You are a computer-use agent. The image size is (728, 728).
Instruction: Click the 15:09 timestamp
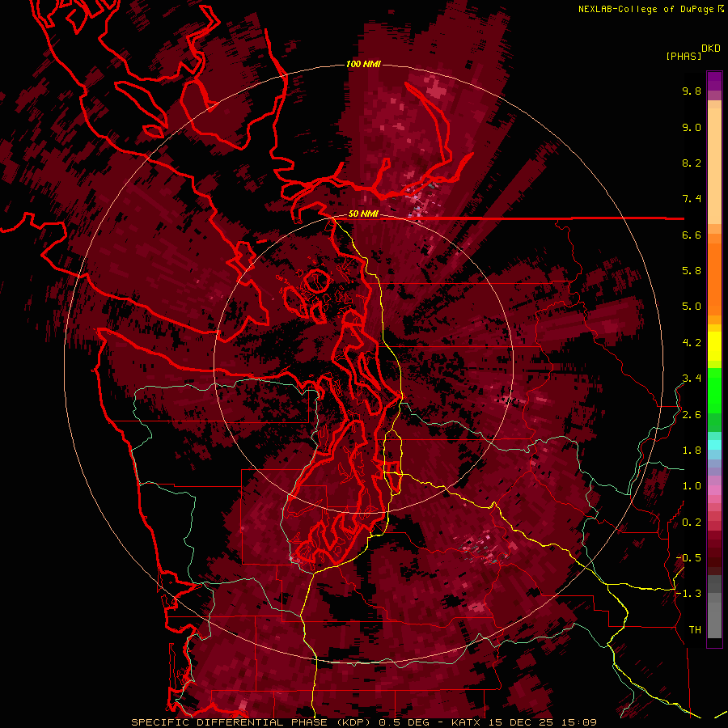click(578, 722)
